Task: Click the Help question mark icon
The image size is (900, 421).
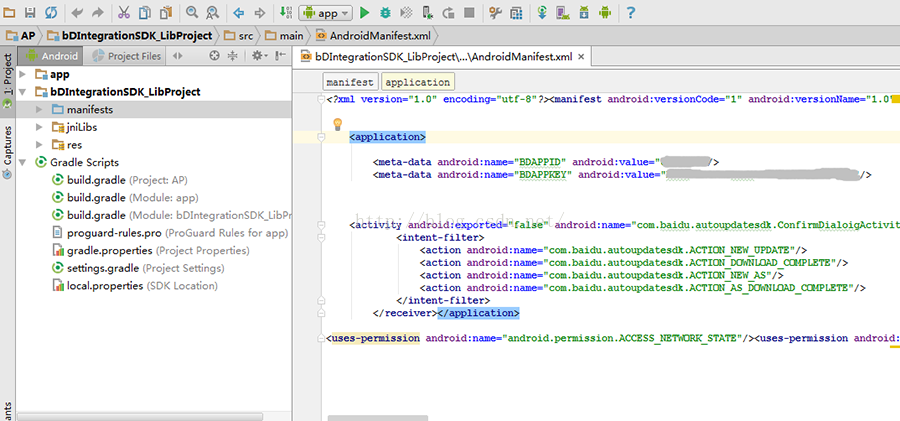Action: [630, 12]
